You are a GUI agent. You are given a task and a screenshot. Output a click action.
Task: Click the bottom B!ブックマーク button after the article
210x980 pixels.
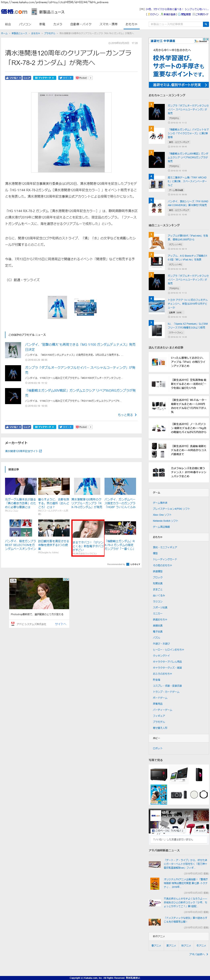pos(45,427)
